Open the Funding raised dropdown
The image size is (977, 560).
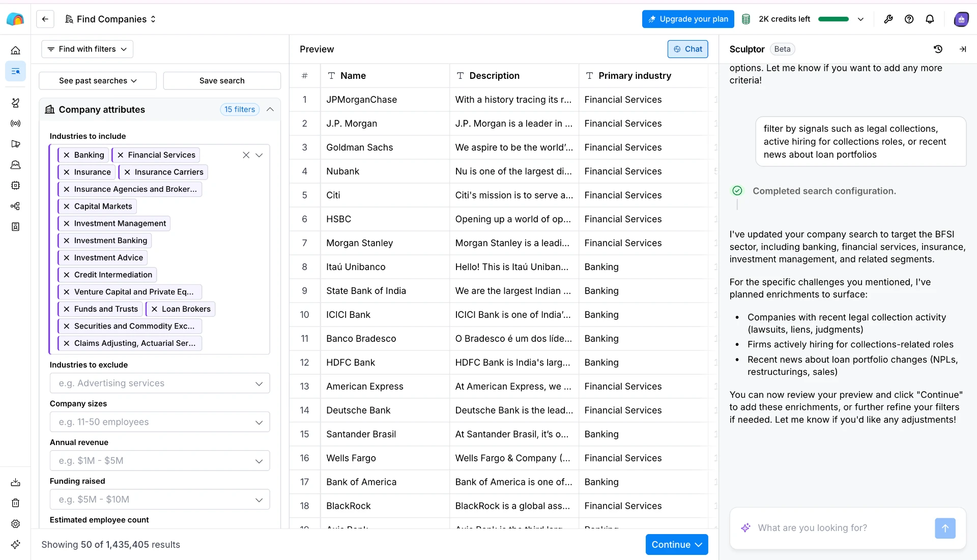click(160, 499)
